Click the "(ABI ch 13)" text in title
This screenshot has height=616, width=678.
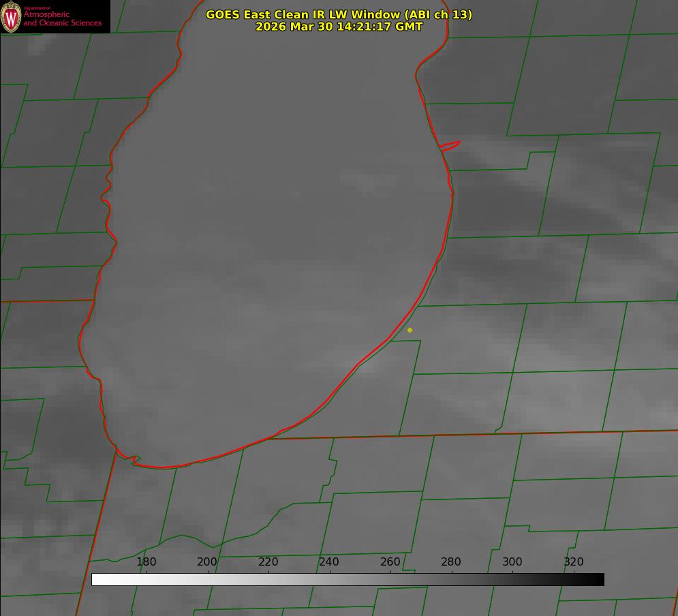[x=438, y=14]
